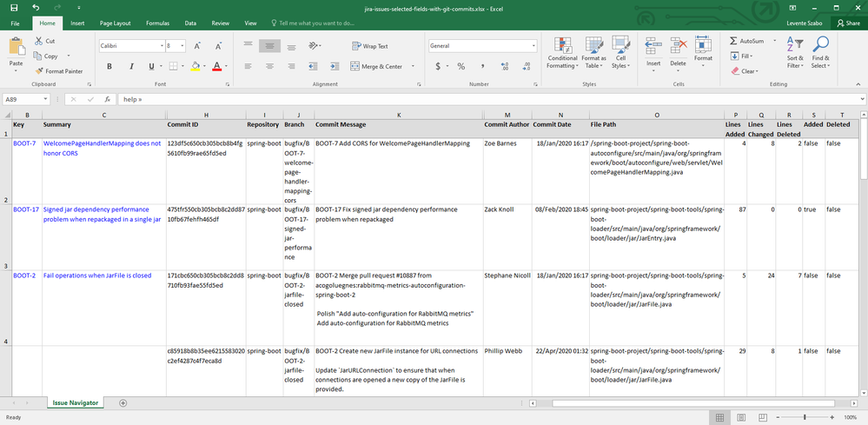
Task: Toggle Underline formatting
Action: [151, 66]
